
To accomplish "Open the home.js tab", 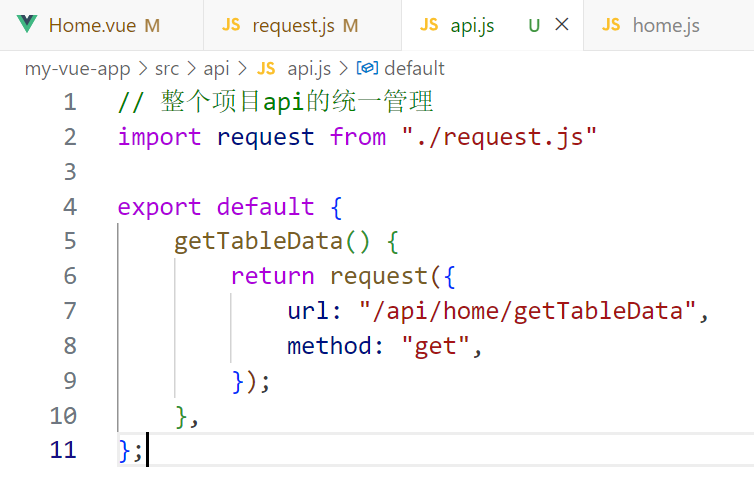I will pyautogui.click(x=668, y=25).
